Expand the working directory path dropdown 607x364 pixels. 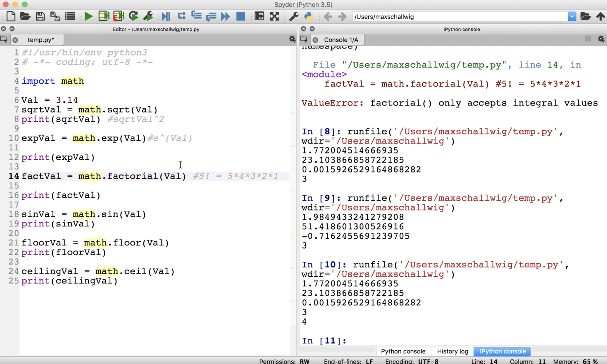(572, 17)
